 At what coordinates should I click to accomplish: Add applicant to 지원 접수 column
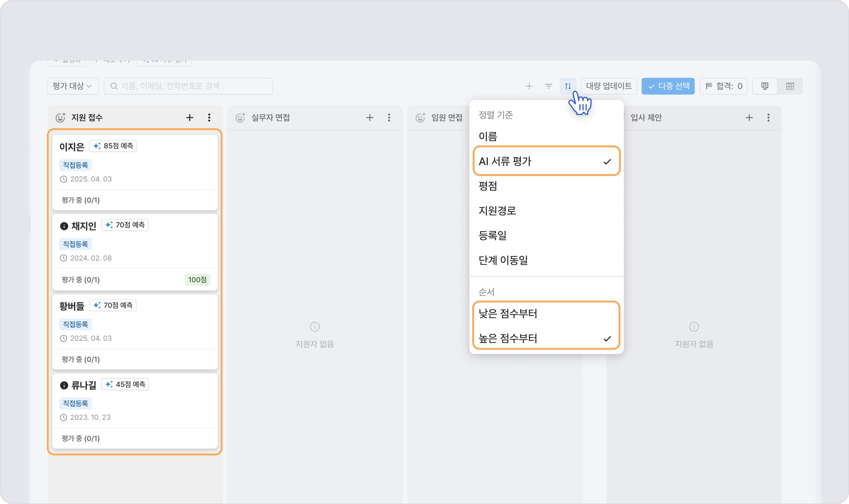click(x=189, y=118)
